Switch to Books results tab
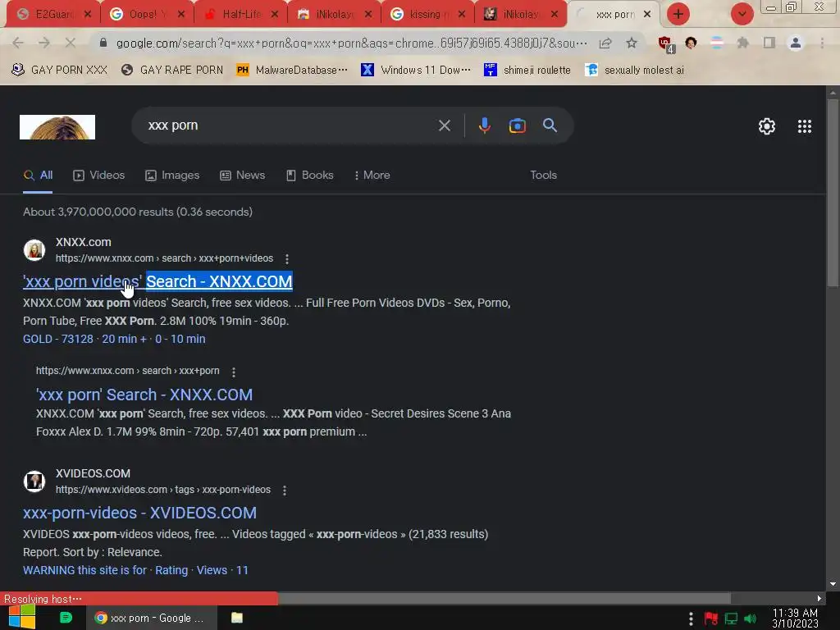840x630 pixels. click(309, 176)
